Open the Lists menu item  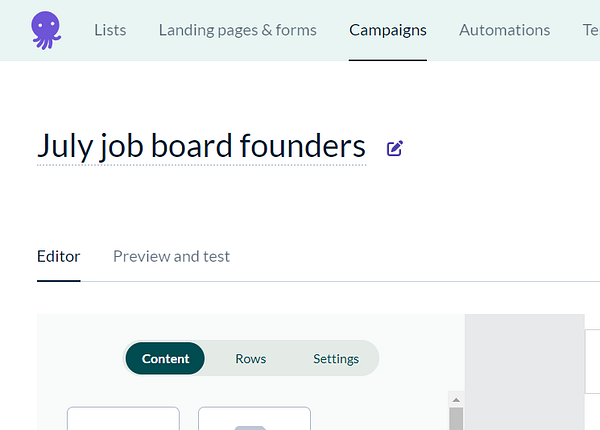pyautogui.click(x=110, y=30)
